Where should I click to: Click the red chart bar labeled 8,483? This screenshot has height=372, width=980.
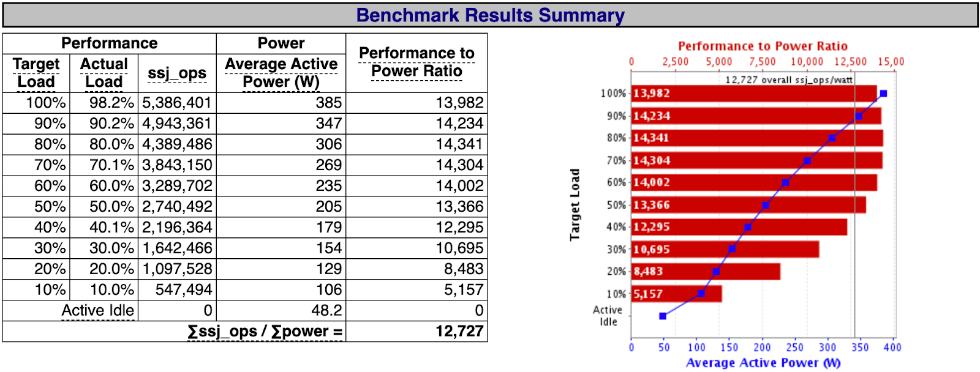point(706,272)
